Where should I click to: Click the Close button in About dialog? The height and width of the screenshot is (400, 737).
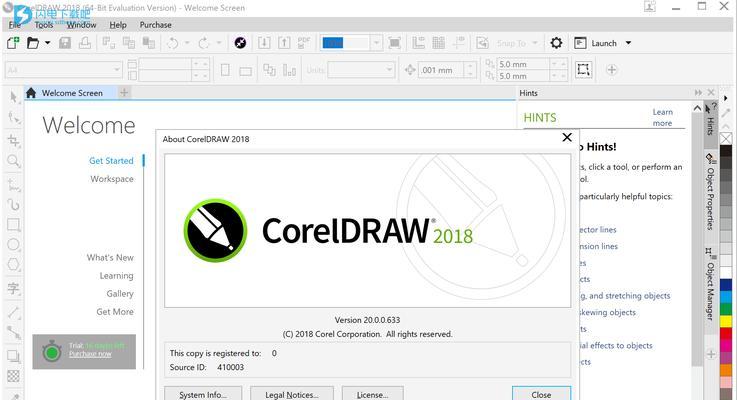pyautogui.click(x=541, y=394)
